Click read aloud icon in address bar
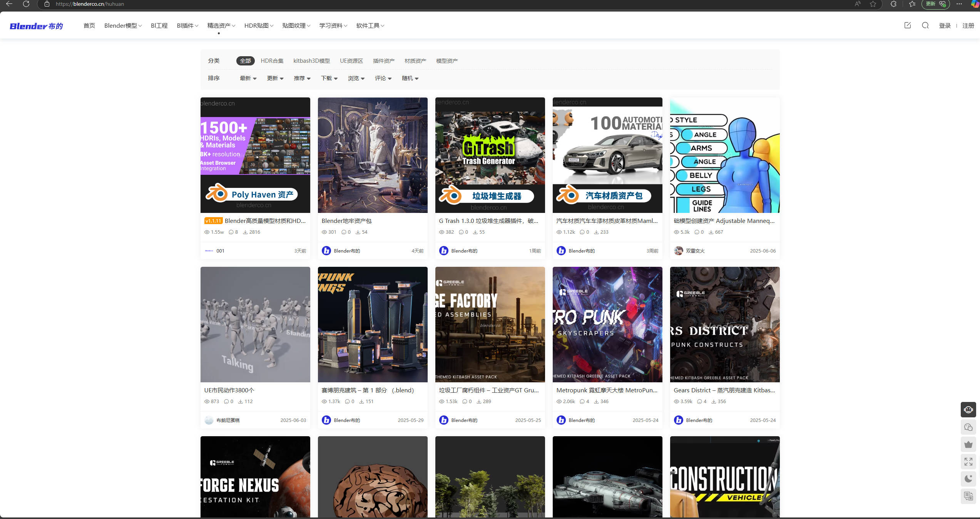 click(858, 4)
